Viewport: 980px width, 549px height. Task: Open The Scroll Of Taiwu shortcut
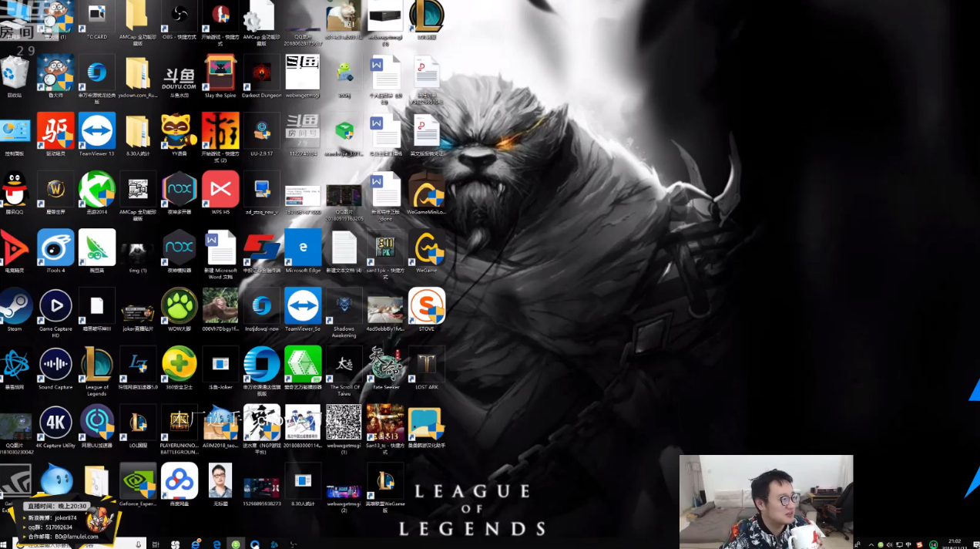pyautogui.click(x=344, y=364)
